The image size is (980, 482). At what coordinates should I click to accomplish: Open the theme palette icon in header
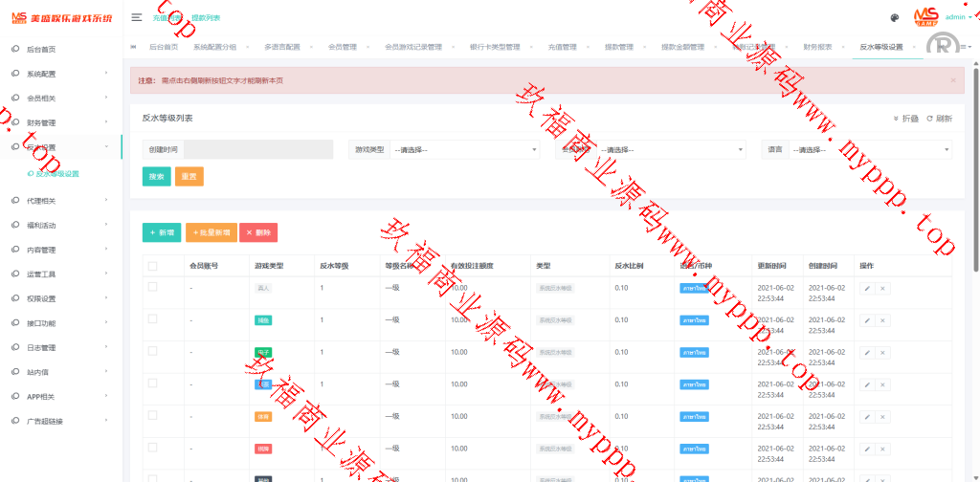point(894,17)
